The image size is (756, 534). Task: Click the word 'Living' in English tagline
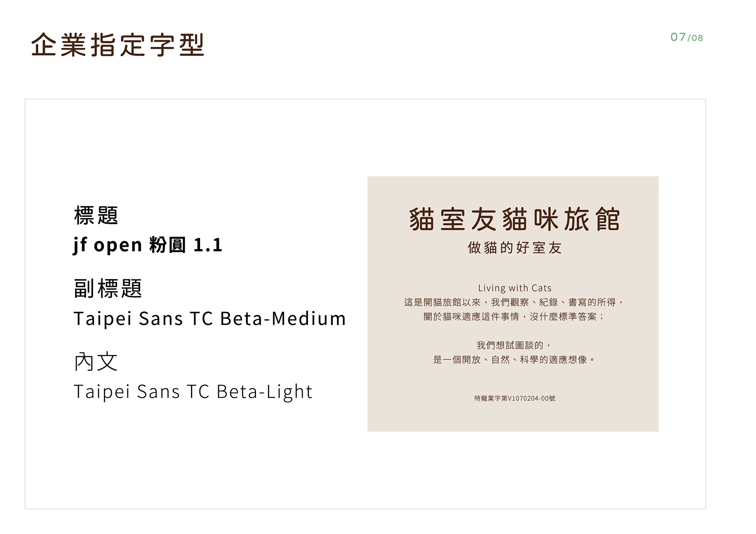click(492, 288)
